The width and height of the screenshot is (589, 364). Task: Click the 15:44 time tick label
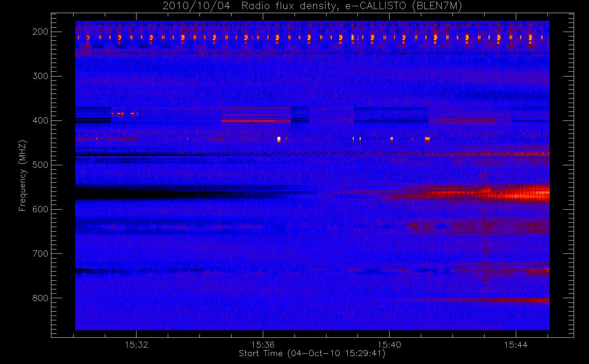point(516,345)
